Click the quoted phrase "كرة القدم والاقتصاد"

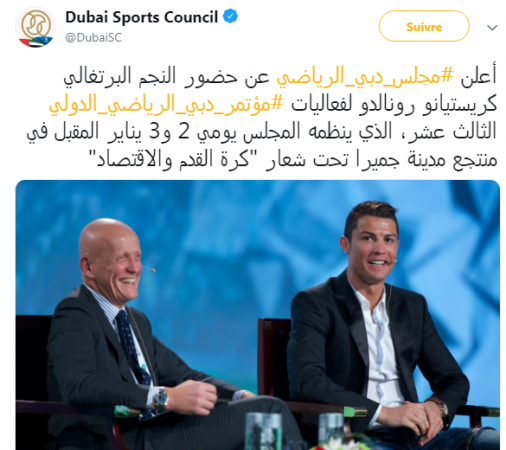click(173, 159)
